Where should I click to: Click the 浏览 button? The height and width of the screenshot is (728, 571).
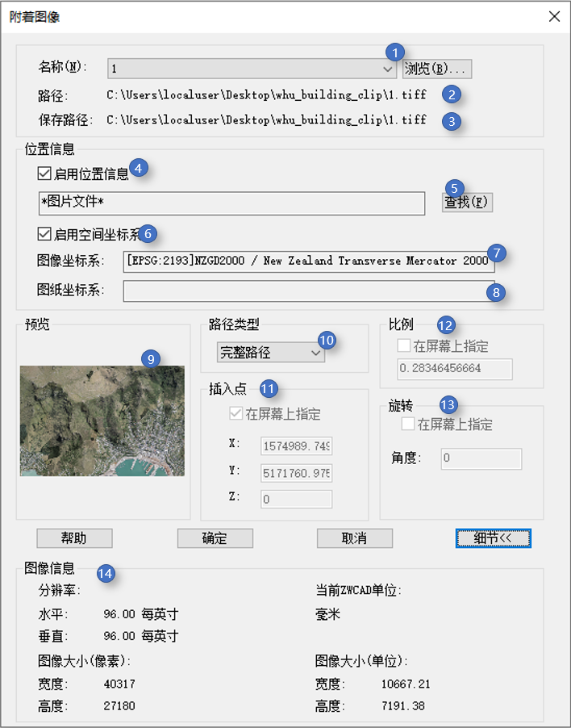pyautogui.click(x=436, y=69)
